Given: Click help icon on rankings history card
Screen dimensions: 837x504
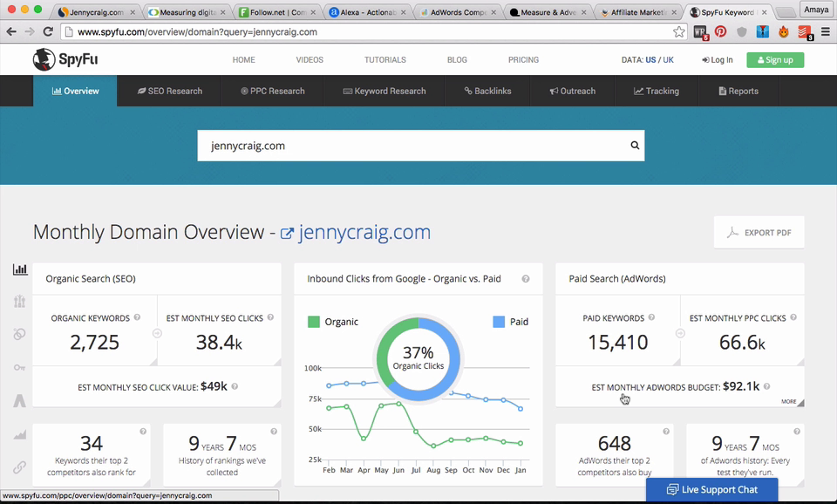Looking at the screenshot, I should [274, 432].
